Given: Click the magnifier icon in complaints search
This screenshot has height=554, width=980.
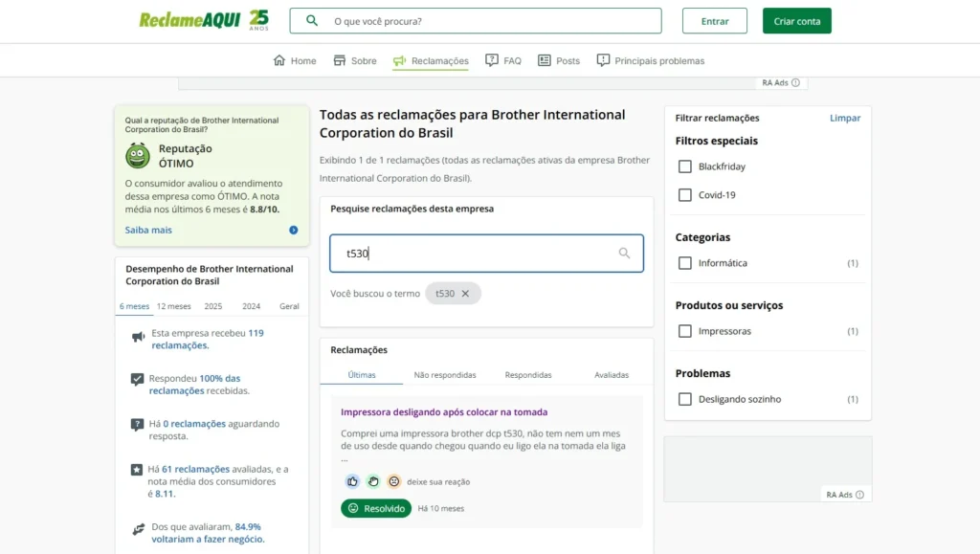Looking at the screenshot, I should click(624, 254).
